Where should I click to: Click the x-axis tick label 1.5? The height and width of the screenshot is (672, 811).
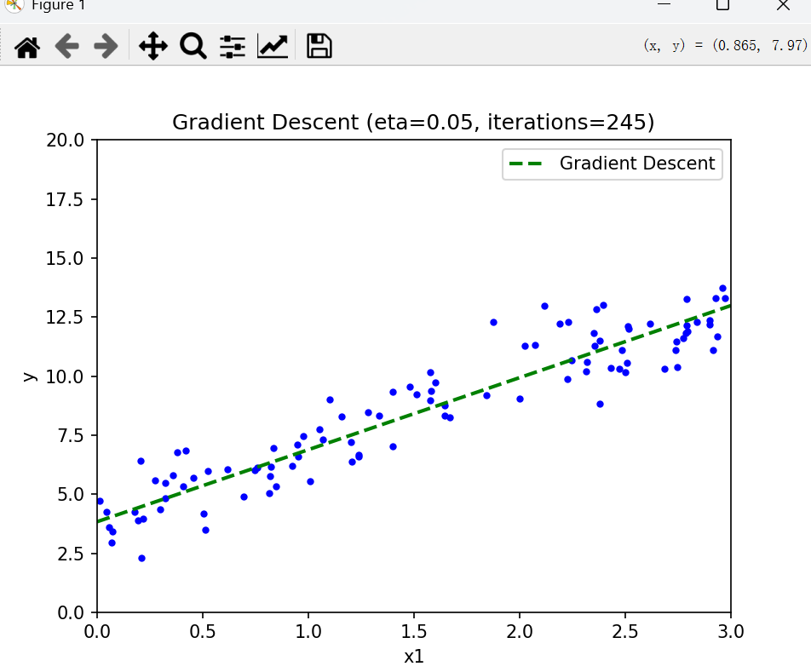tap(414, 632)
